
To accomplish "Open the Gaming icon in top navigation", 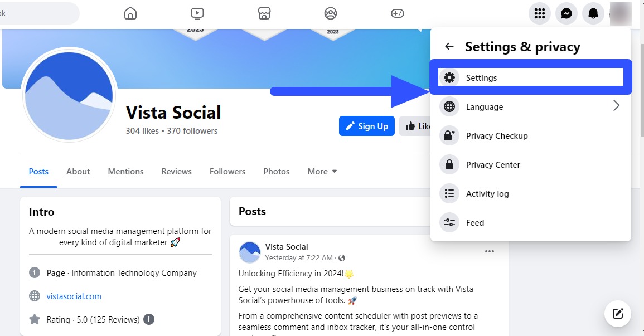I will point(398,13).
